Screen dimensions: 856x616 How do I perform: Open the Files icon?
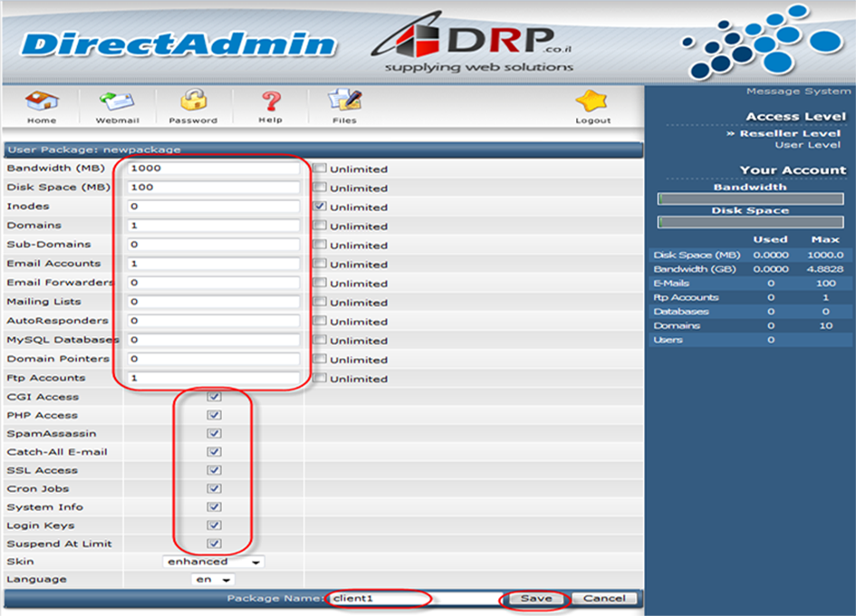click(344, 101)
